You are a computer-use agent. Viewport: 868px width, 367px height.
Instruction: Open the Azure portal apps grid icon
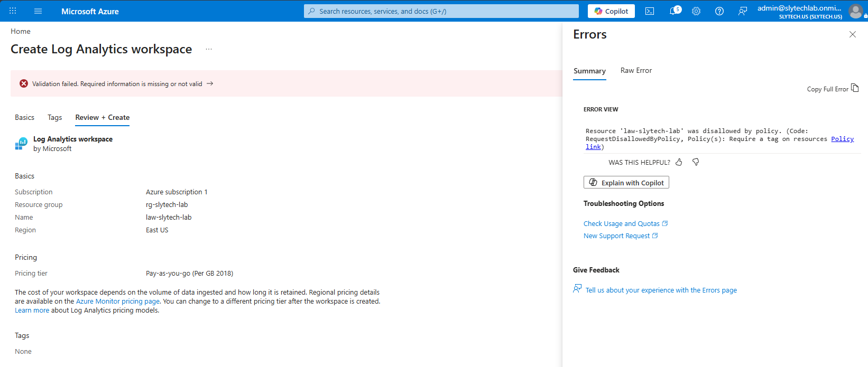[13, 11]
